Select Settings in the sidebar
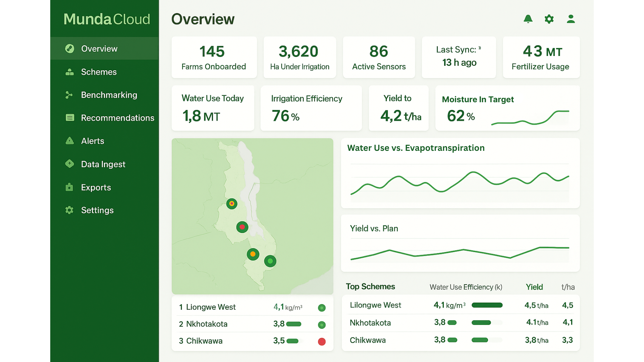This screenshot has width=644, height=362. (97, 210)
